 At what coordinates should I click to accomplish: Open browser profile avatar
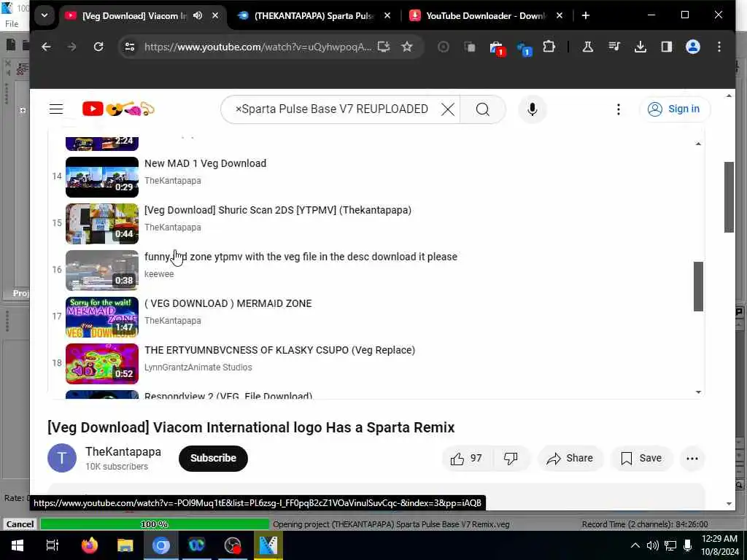coord(693,47)
